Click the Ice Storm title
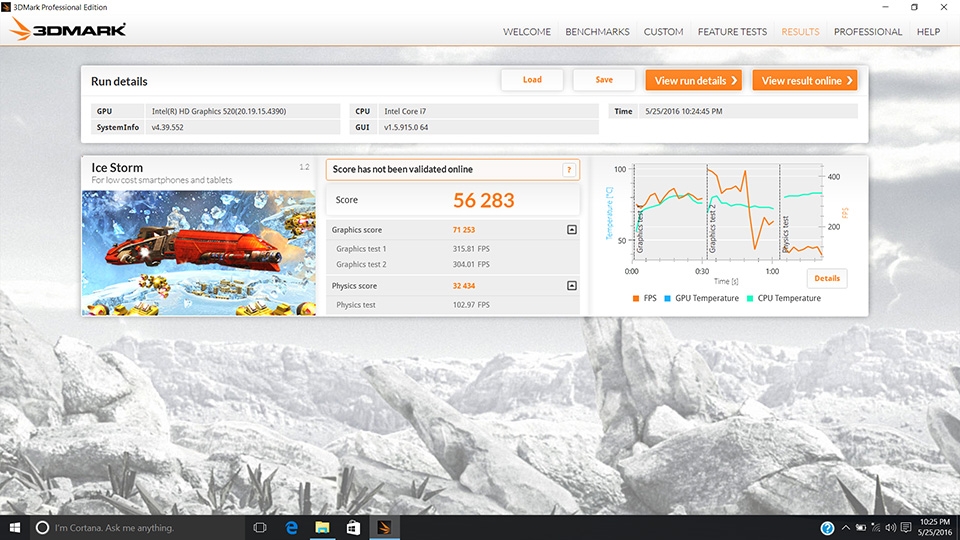The image size is (960, 540). 117,167
